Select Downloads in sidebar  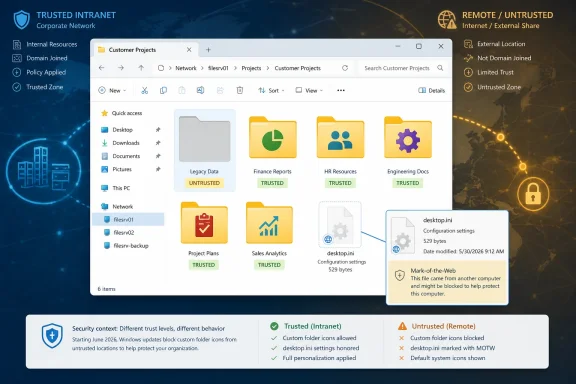(x=126, y=143)
